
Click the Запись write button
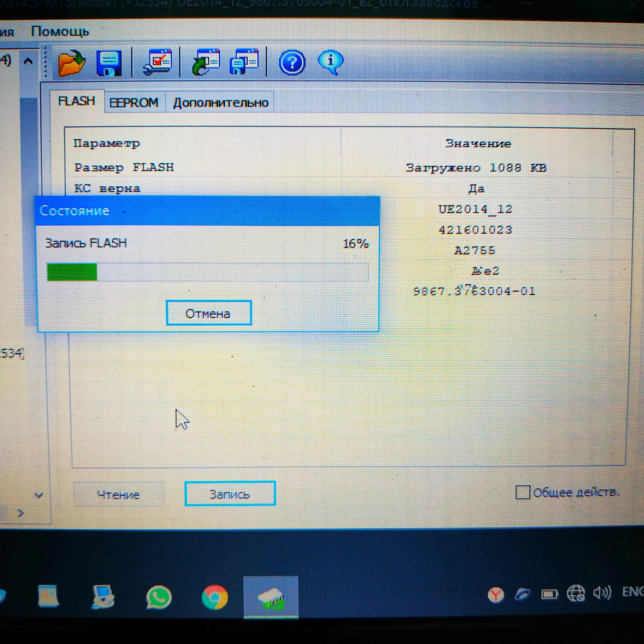pos(230,493)
